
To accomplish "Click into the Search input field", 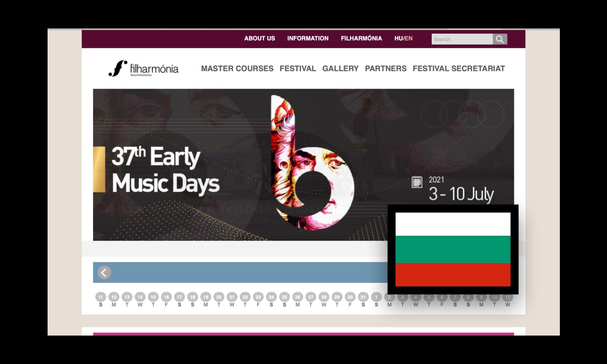I will point(462,39).
